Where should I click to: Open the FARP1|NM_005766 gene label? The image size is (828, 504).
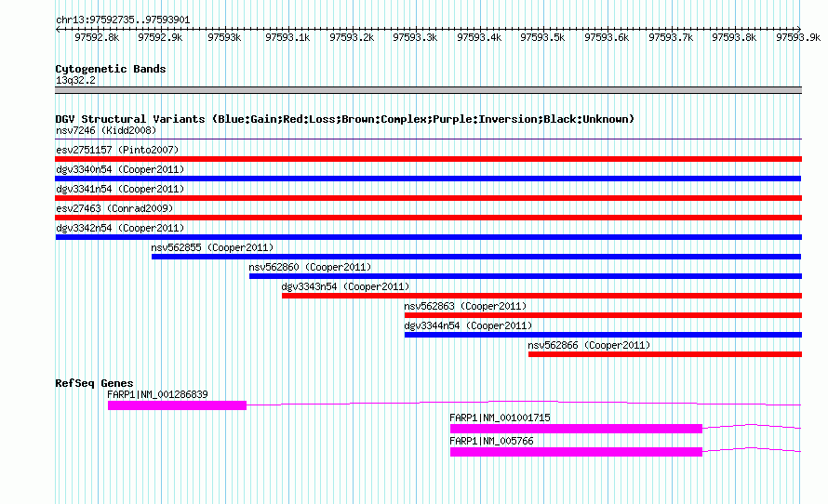(491, 441)
